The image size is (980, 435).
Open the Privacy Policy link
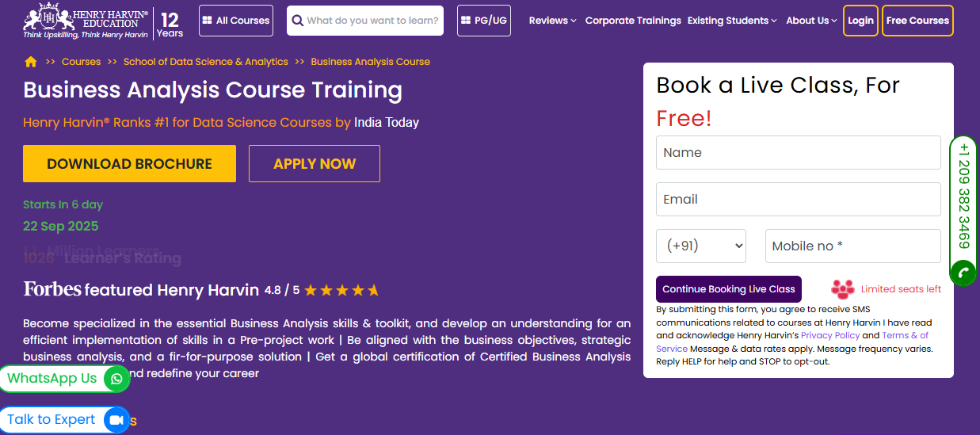coord(830,335)
